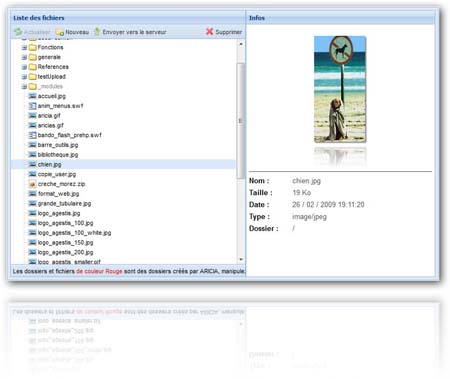Click the Actualiser refresh icon
The width and height of the screenshot is (450, 379).
(x=18, y=32)
